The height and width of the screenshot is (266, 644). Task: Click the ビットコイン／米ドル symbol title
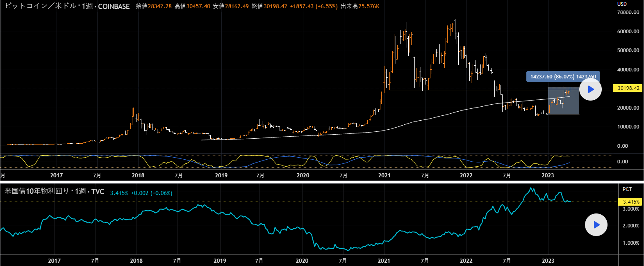40,6
